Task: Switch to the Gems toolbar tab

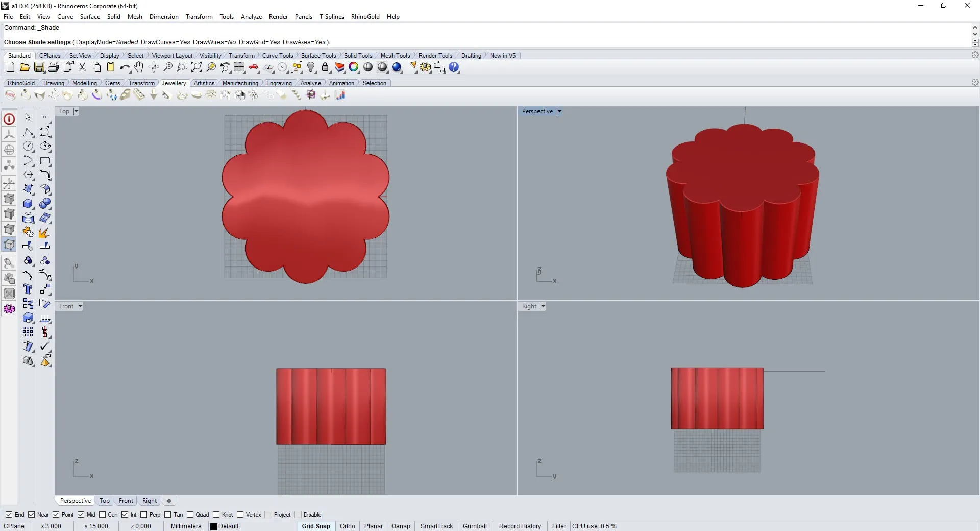Action: (x=112, y=83)
